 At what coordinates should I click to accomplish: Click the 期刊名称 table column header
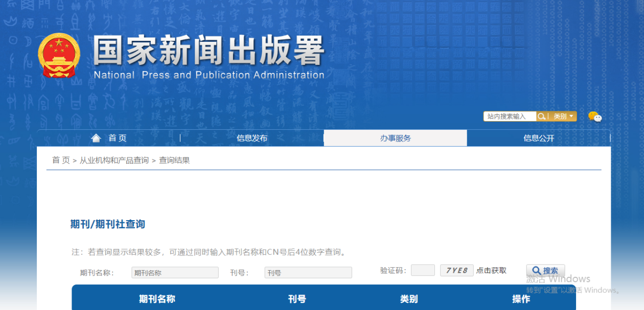coord(157,299)
